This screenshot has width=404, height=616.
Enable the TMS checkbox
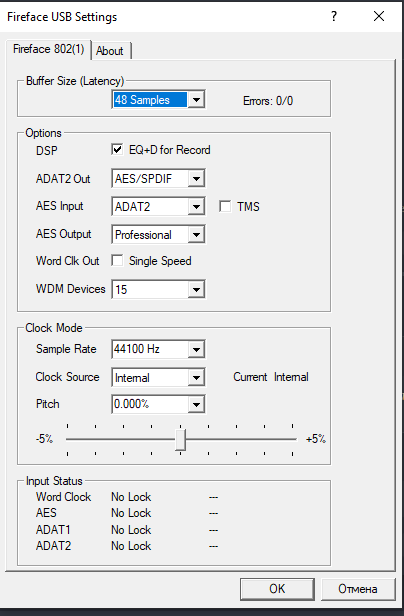225,207
